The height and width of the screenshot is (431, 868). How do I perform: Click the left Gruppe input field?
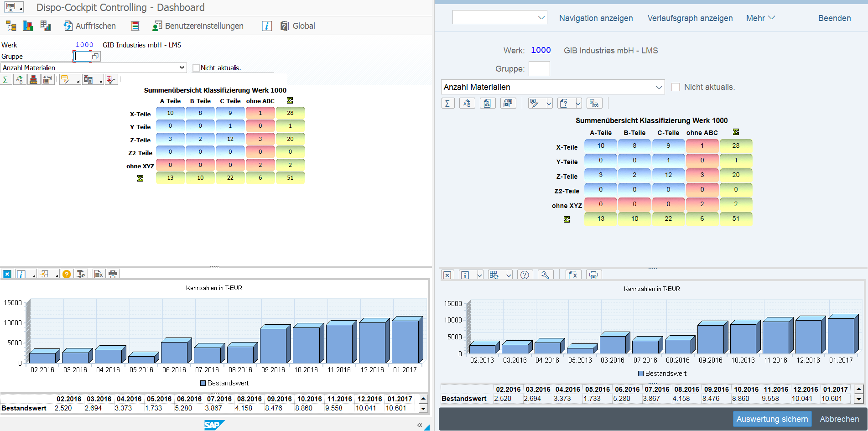point(83,57)
